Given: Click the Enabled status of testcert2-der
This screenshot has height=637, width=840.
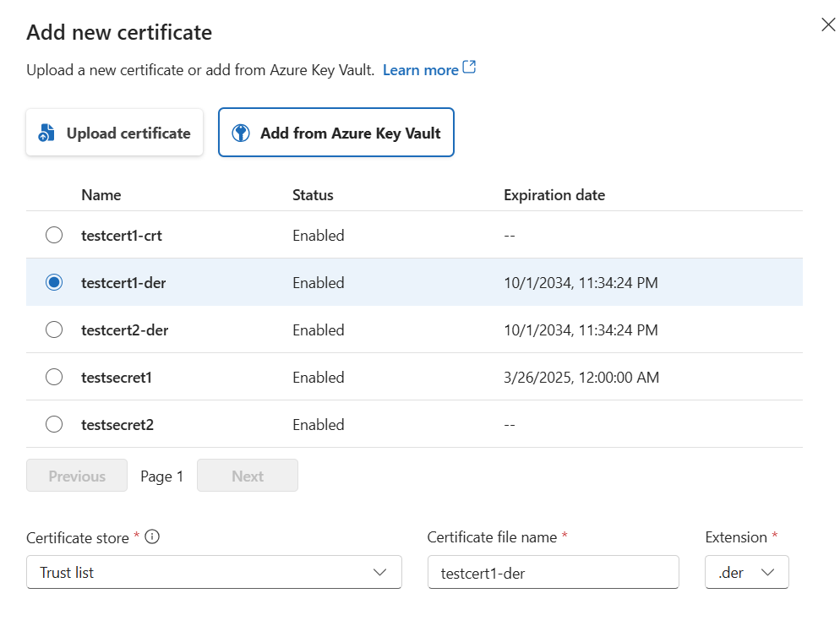Looking at the screenshot, I should pos(319,330).
